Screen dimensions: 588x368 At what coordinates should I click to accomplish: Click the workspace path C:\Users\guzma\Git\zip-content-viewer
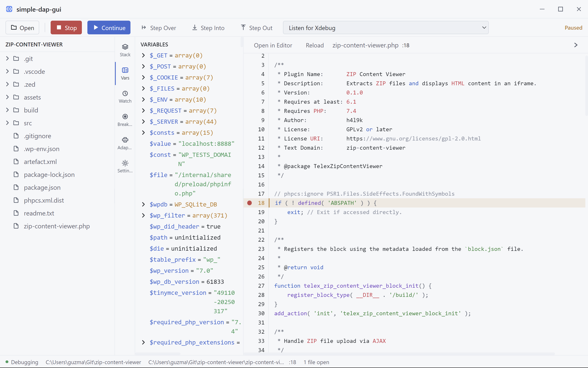pos(93,362)
